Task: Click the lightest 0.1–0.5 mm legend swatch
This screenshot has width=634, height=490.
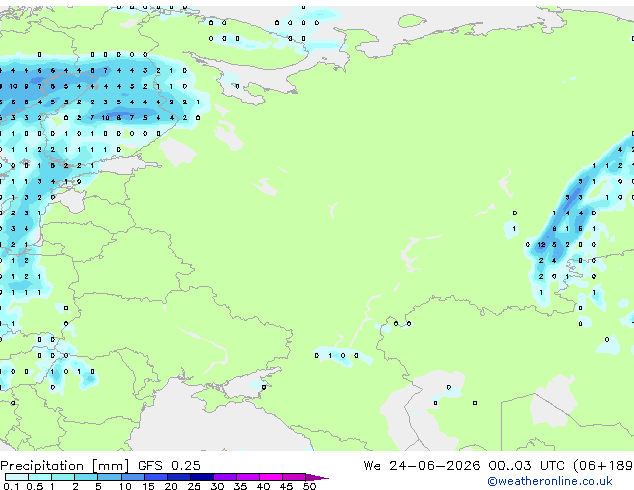Action: (17, 477)
